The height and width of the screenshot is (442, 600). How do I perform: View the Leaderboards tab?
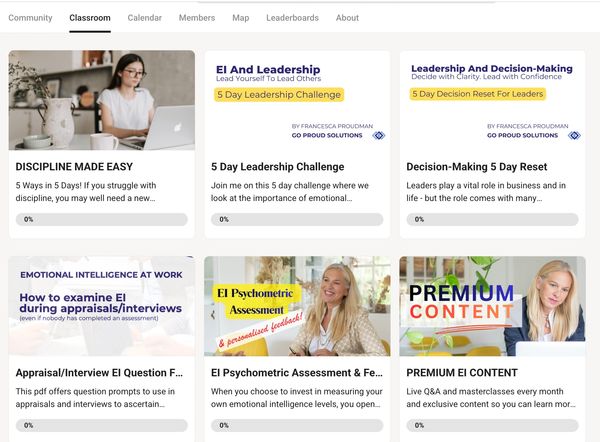tap(293, 18)
